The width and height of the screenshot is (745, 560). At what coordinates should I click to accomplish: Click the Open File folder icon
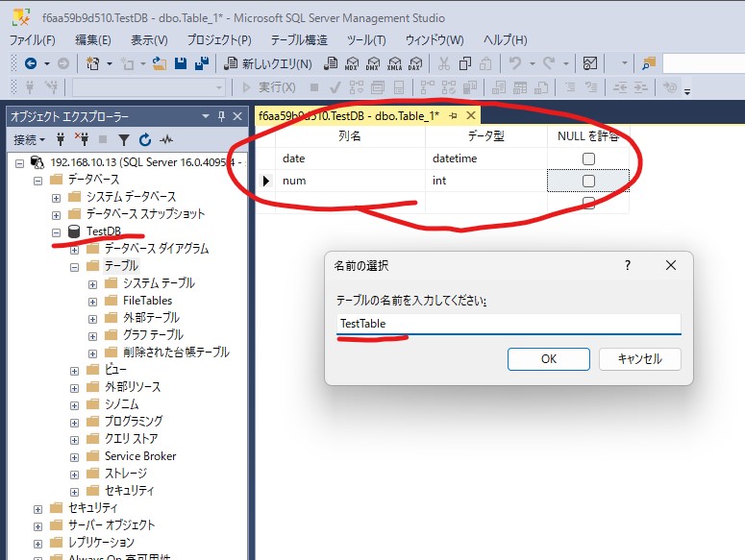pos(160,63)
